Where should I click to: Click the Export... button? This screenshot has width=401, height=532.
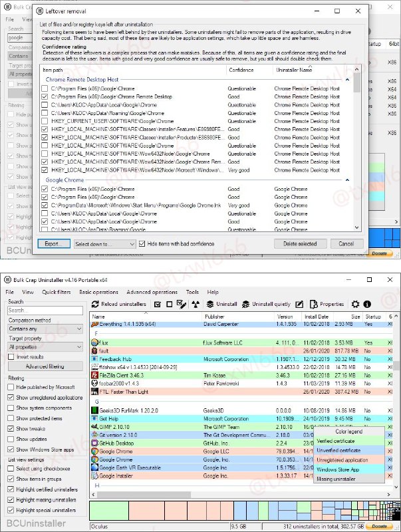pyautogui.click(x=54, y=244)
